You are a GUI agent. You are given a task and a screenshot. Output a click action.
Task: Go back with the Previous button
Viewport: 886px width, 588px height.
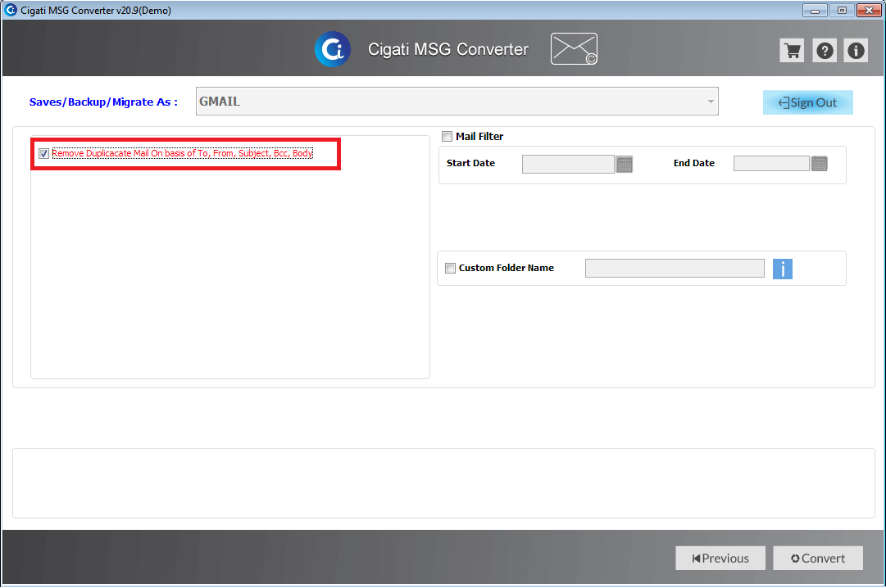point(720,558)
